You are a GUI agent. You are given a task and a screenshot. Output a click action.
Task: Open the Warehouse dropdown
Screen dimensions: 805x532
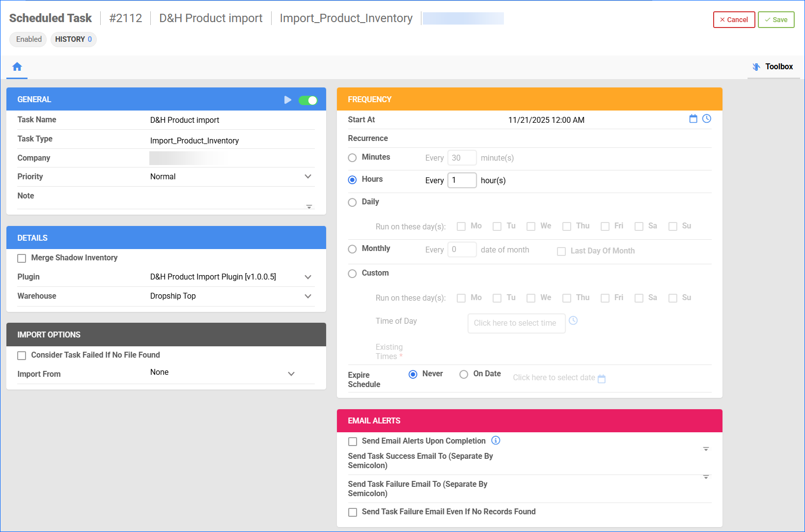308,296
